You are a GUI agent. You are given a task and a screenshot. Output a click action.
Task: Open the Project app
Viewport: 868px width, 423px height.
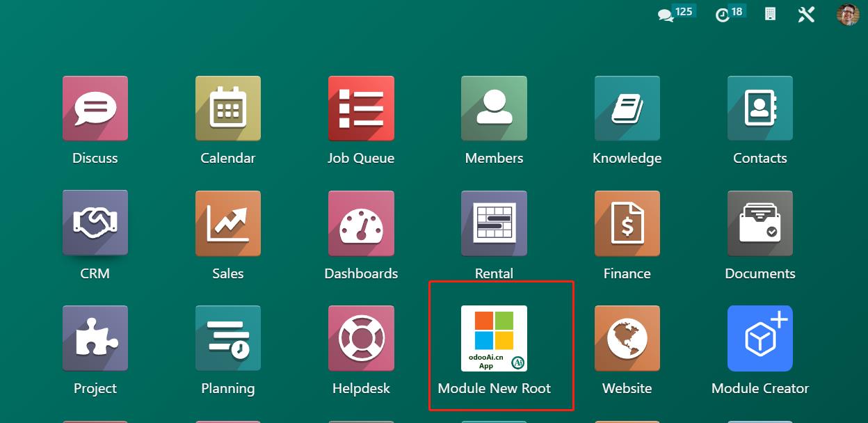coord(95,338)
